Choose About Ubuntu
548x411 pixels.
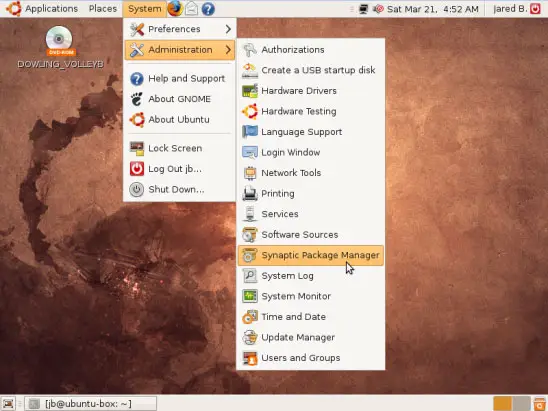click(180, 120)
